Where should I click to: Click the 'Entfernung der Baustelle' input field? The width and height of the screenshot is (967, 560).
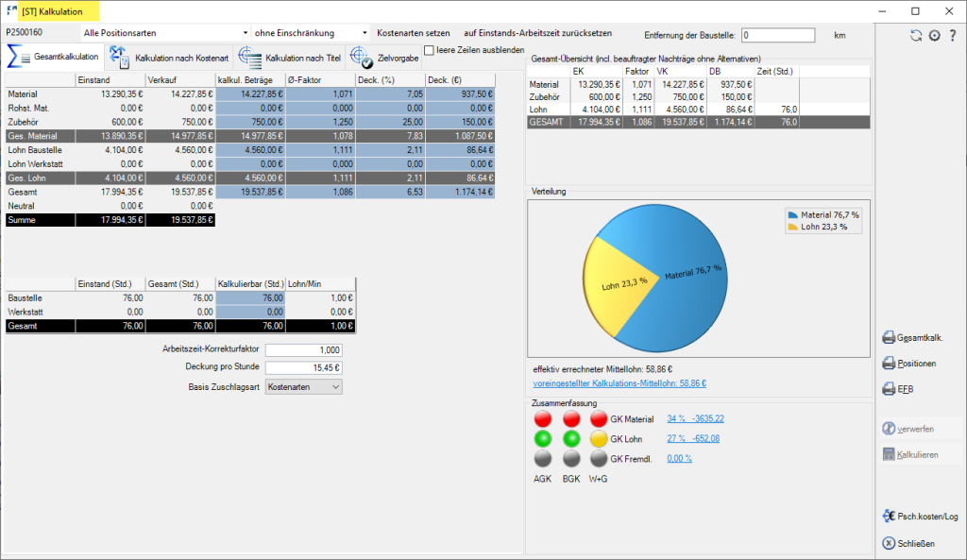777,35
